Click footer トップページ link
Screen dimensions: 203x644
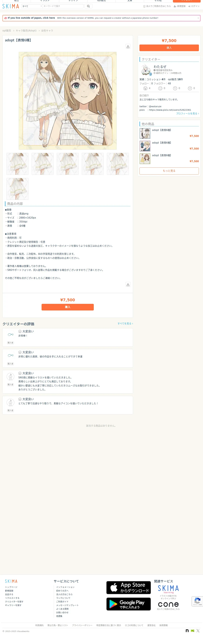pos(11,587)
